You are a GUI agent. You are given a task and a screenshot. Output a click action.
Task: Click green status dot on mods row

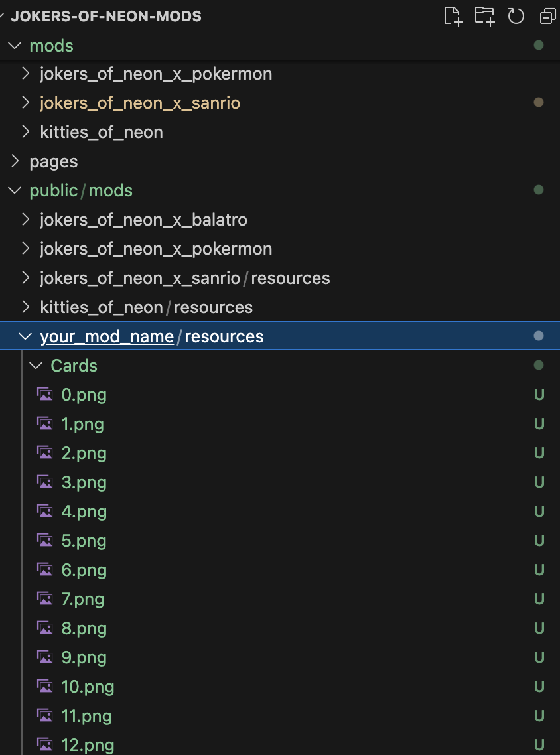539,45
